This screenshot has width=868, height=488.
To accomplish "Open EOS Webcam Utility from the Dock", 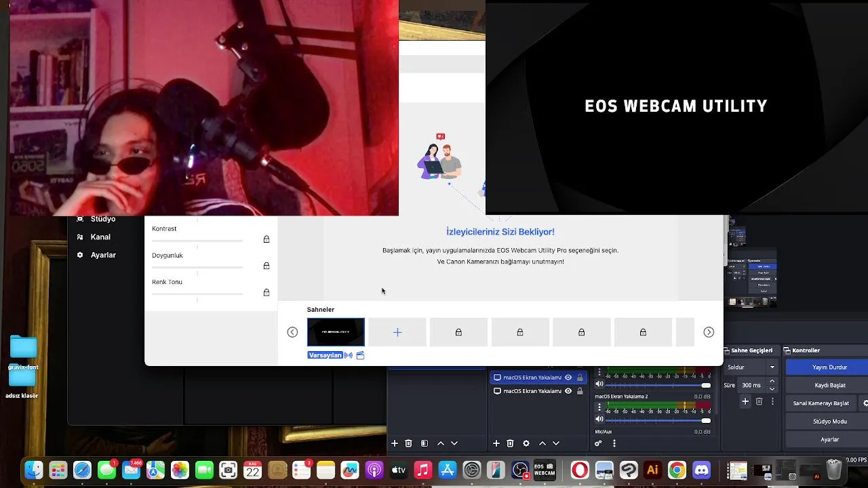I will pos(545,470).
